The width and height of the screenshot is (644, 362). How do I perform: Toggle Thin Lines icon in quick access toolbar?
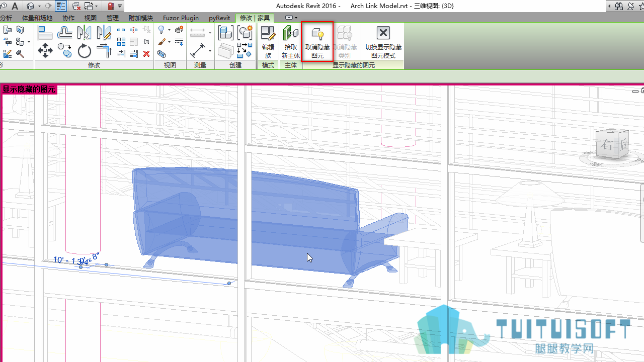pos(61,6)
